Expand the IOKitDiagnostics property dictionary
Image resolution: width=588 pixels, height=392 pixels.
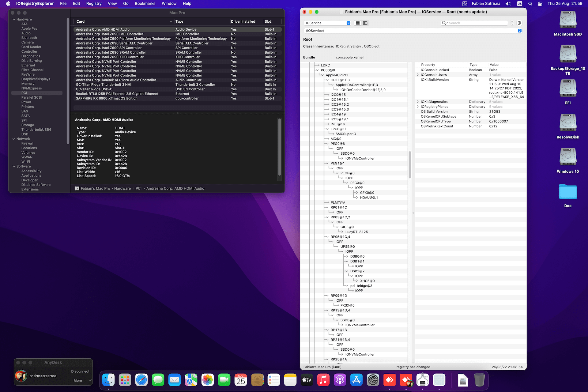coord(418,102)
